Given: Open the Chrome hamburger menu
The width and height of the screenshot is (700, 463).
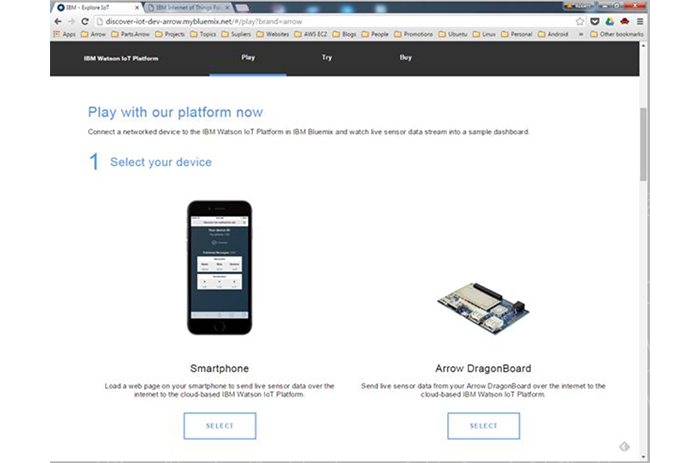Looking at the screenshot, I should (640, 21).
